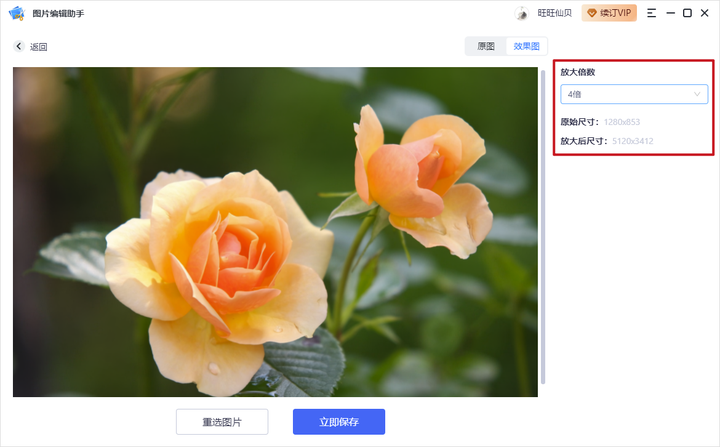The width and height of the screenshot is (720, 447).
Task: Click the dropdown chevron arrow
Action: (x=697, y=94)
